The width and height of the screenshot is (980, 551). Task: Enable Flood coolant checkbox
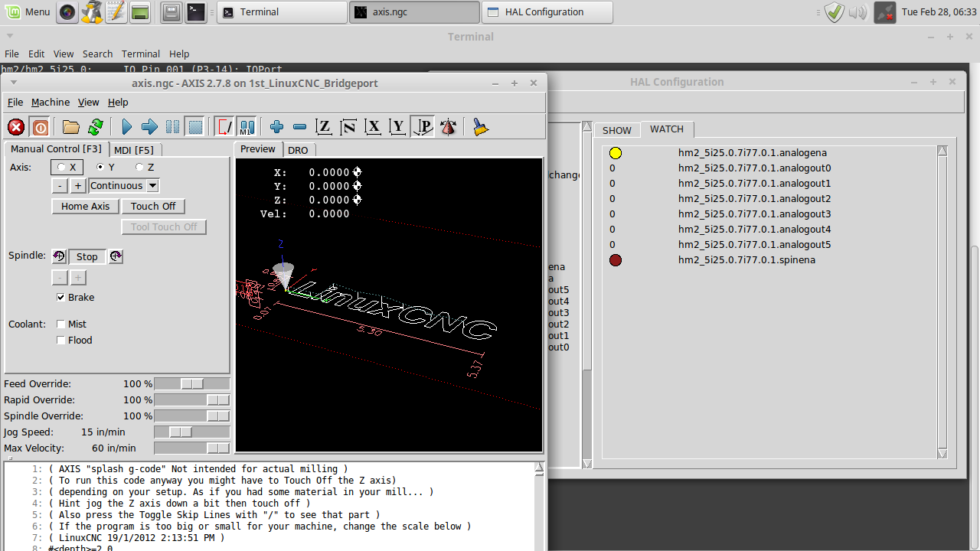pyautogui.click(x=61, y=340)
